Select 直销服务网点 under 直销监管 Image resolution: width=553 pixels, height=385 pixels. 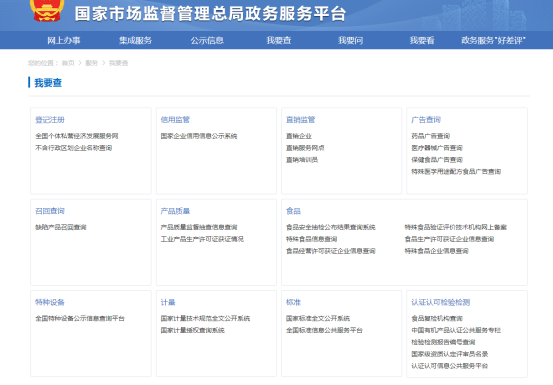305,148
